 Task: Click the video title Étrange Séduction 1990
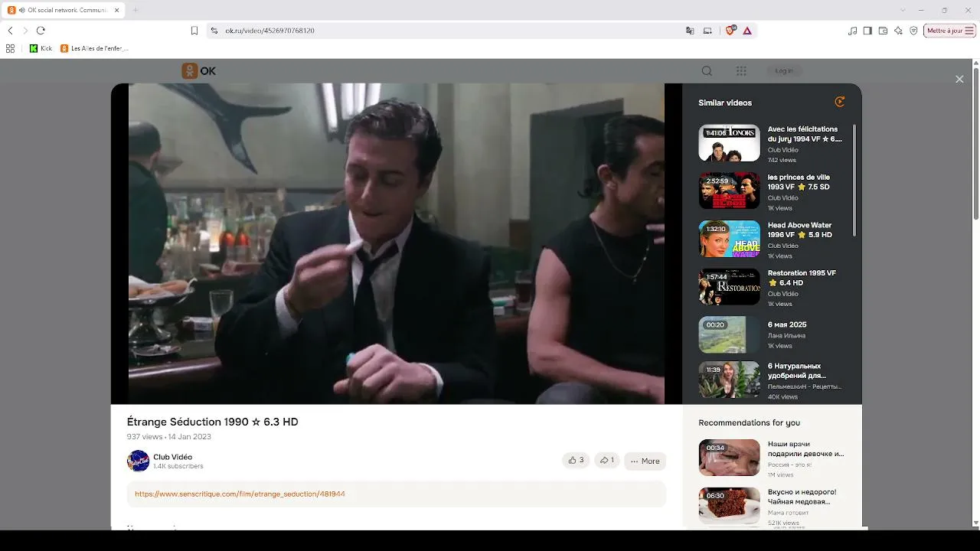(213, 422)
